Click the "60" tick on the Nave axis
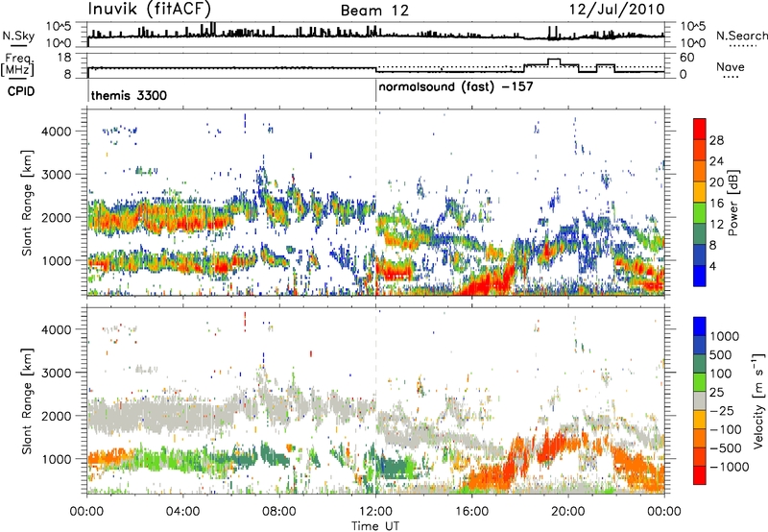 687,58
